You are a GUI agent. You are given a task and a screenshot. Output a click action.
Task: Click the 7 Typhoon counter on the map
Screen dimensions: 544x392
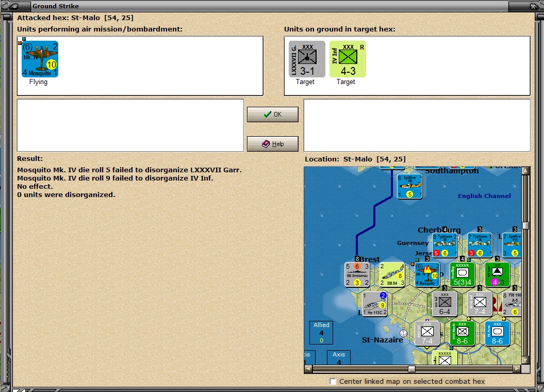click(x=480, y=246)
